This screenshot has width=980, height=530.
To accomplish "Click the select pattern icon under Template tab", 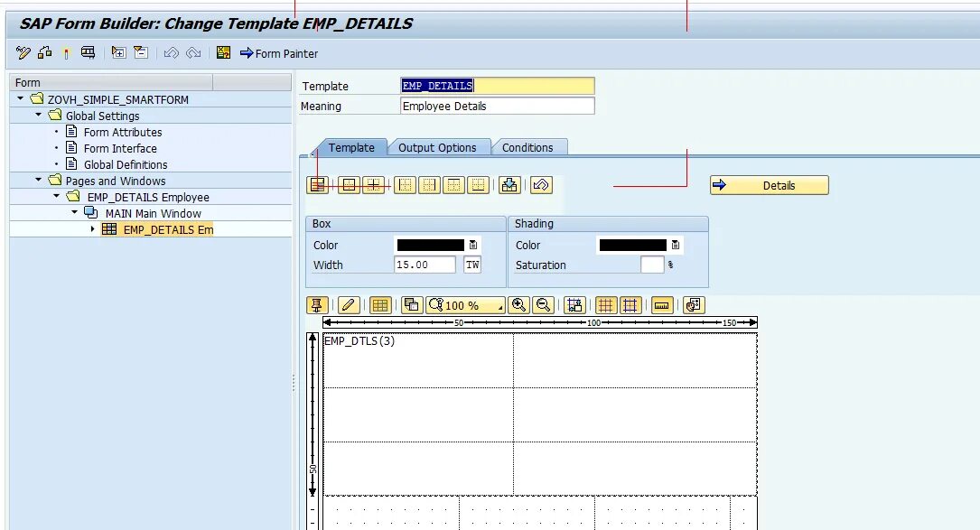I will pos(318,185).
